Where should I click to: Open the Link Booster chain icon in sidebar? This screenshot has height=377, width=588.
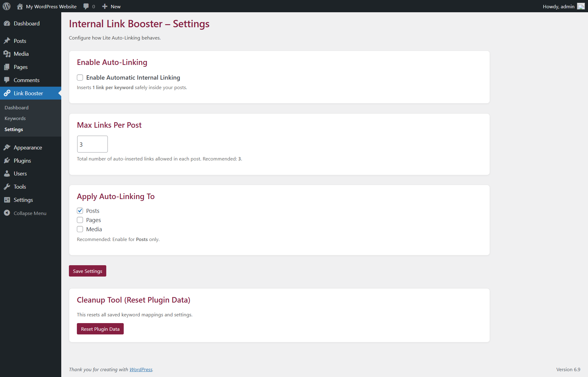coord(7,93)
